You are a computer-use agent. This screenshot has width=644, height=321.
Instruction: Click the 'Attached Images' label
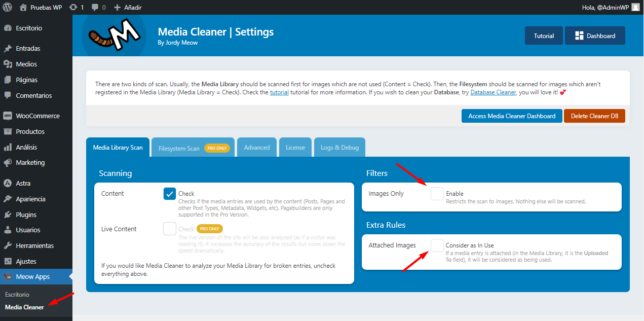[x=392, y=245]
